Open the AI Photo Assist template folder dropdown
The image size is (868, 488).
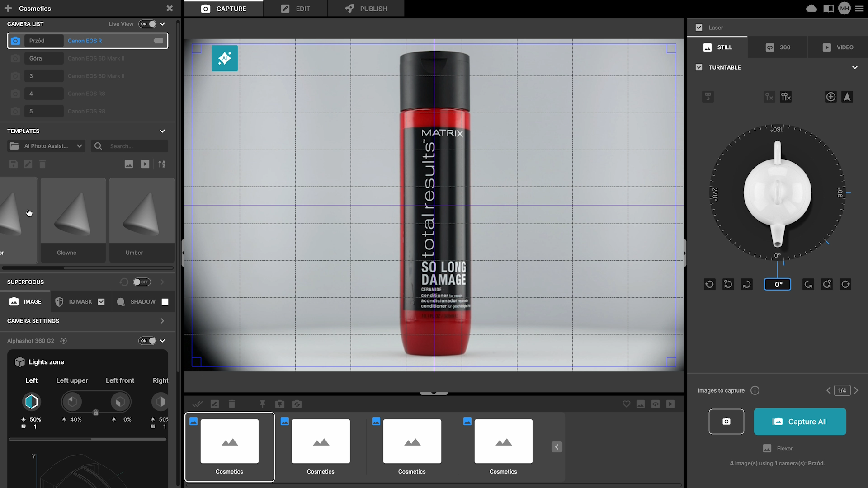pos(47,146)
